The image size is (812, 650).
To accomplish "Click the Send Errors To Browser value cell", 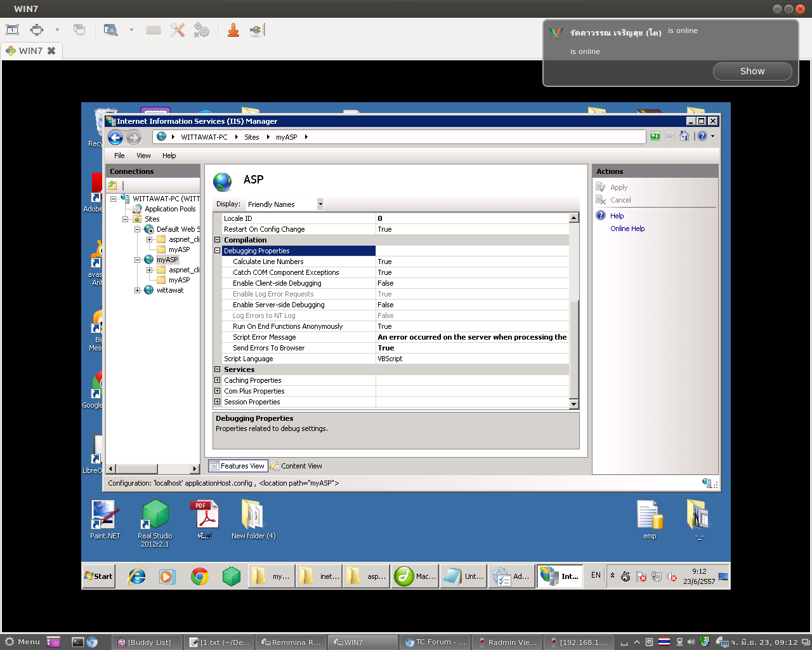I will click(x=472, y=348).
